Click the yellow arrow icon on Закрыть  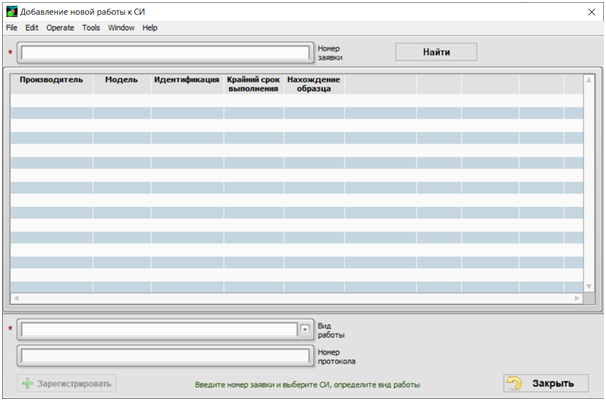[515, 383]
